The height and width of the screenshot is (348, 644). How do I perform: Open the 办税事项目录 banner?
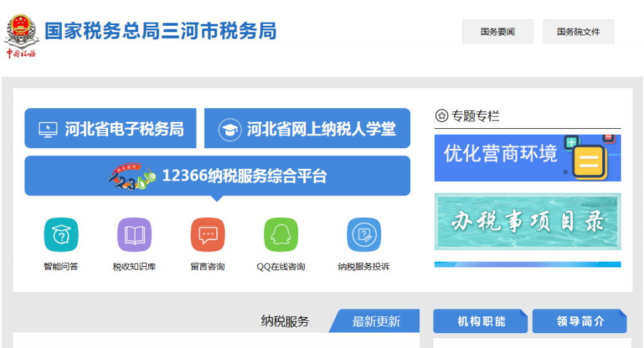[x=527, y=221]
